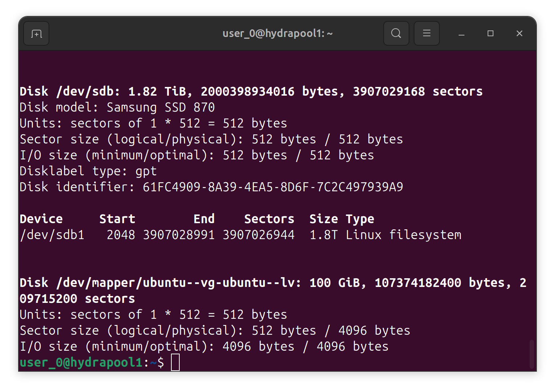Click the disk identifier GUID value
The height and width of the screenshot is (392, 555).
coord(273,187)
